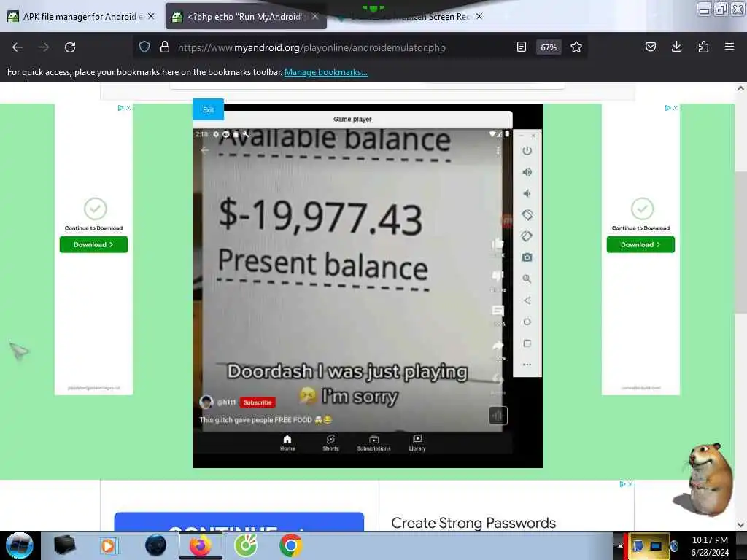Click the emulator zoom magnifier icon
The height and width of the screenshot is (560, 747).
pyautogui.click(x=527, y=279)
